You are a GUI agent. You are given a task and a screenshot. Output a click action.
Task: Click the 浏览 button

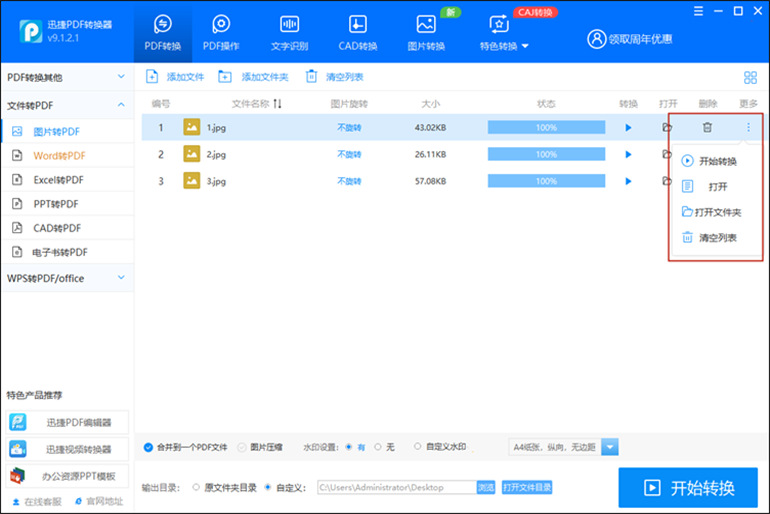[486, 487]
